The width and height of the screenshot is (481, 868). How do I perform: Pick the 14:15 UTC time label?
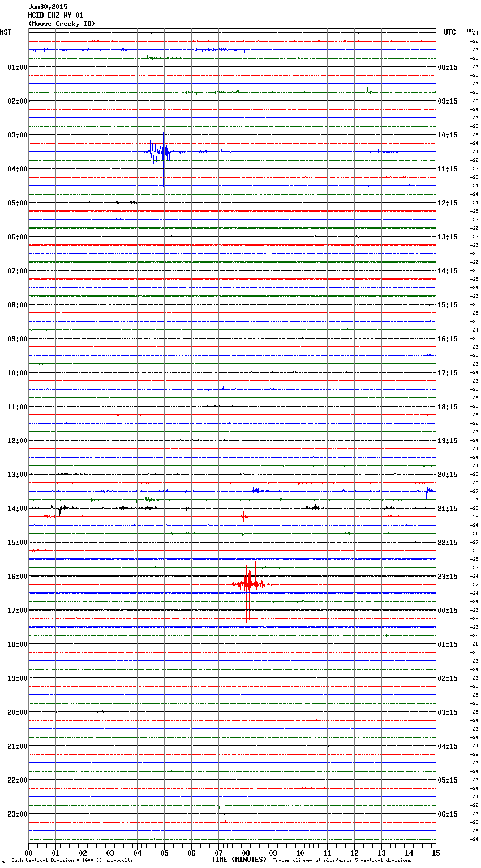(448, 270)
